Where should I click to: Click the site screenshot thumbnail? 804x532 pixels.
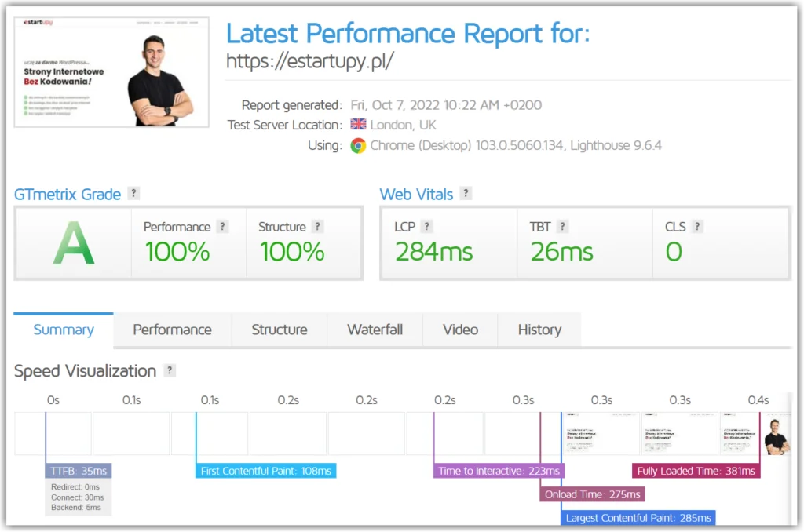[112, 72]
